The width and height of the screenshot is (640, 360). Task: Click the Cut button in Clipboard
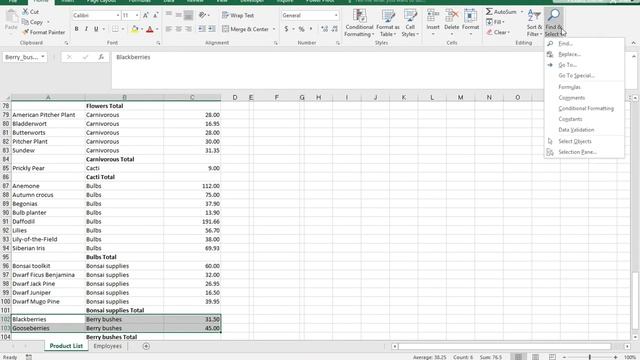(31, 12)
